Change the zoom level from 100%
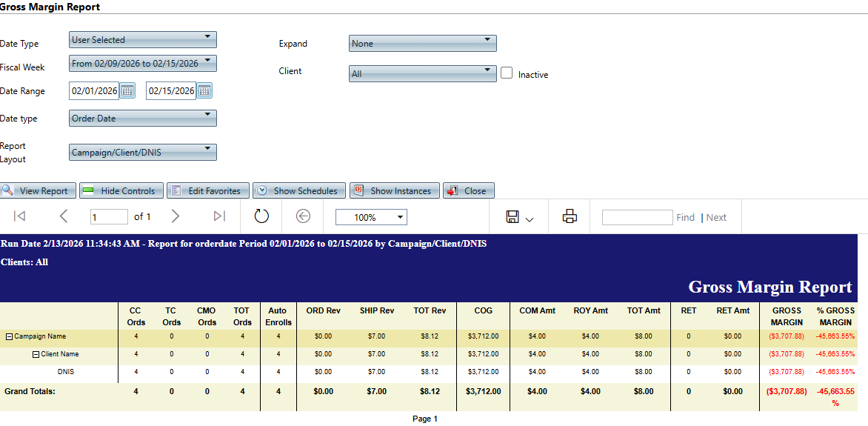 (370, 217)
